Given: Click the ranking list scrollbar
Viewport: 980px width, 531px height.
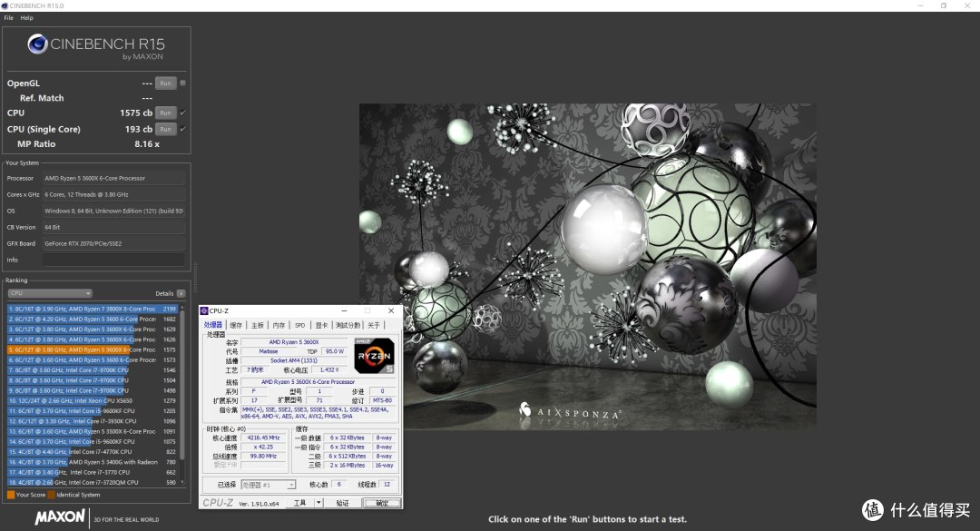Looking at the screenshot, I should 182,395.
